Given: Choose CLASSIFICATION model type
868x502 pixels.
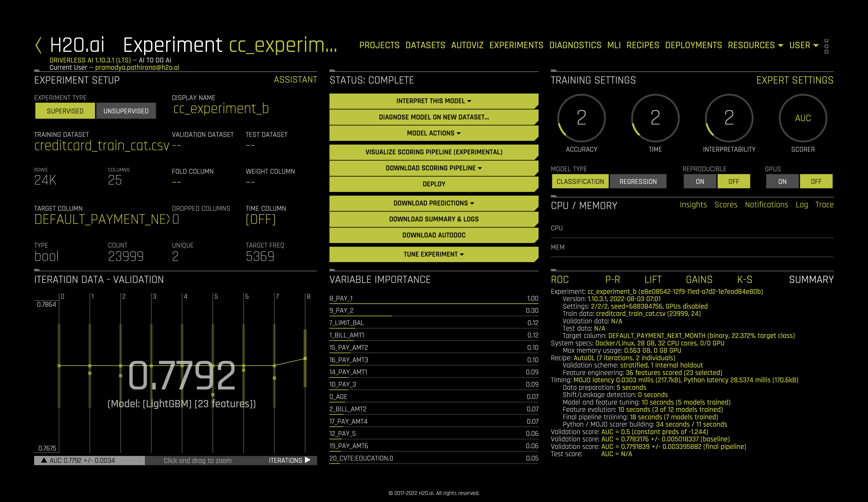Looking at the screenshot, I should [x=580, y=181].
